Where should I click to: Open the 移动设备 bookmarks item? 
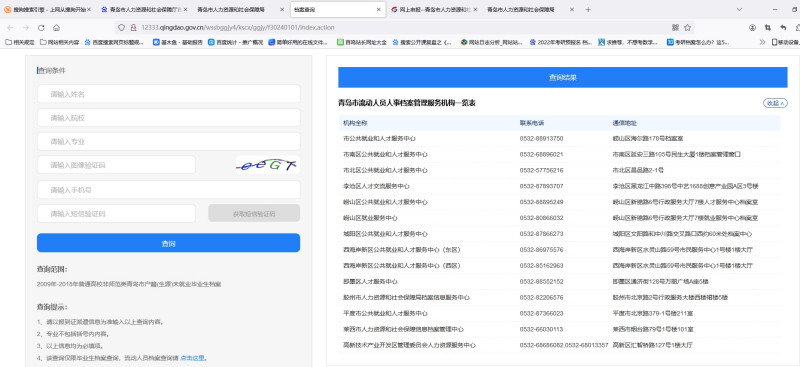click(785, 42)
